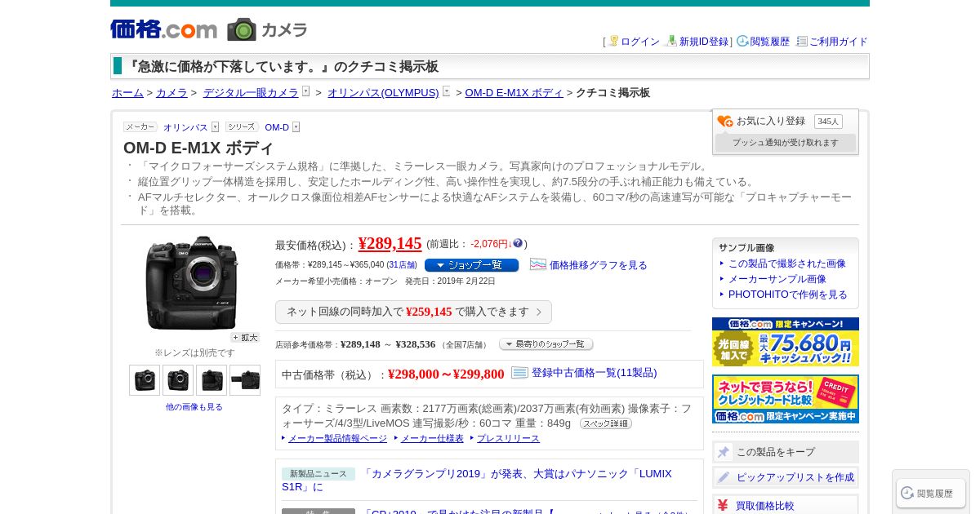Click この製品で撮影された画像 link
Viewport: 980px width, 514px height.
[x=787, y=264]
